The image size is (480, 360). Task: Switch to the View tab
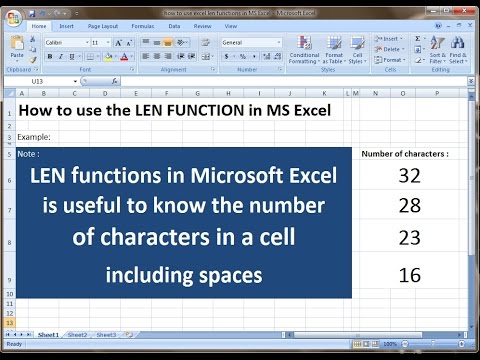pyautogui.click(x=230, y=26)
